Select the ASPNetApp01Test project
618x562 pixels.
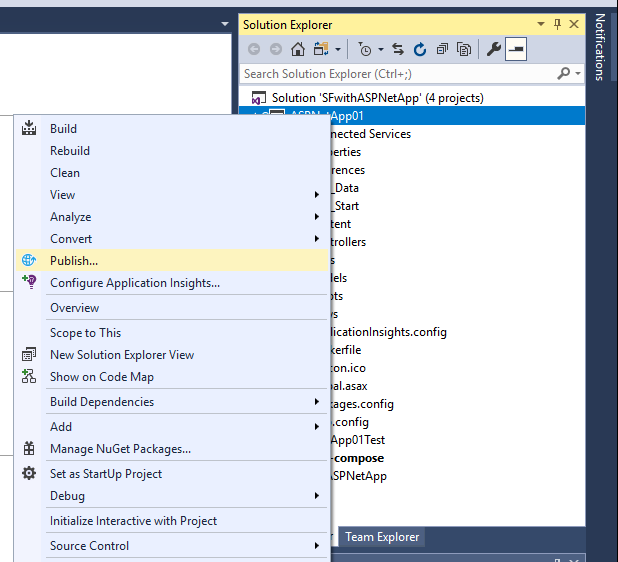point(358,440)
